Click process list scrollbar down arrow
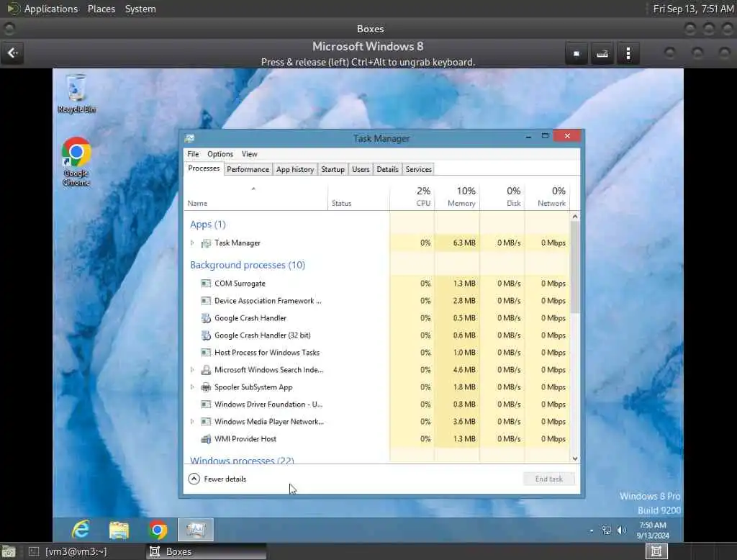This screenshot has height=560, width=737. tap(575, 459)
